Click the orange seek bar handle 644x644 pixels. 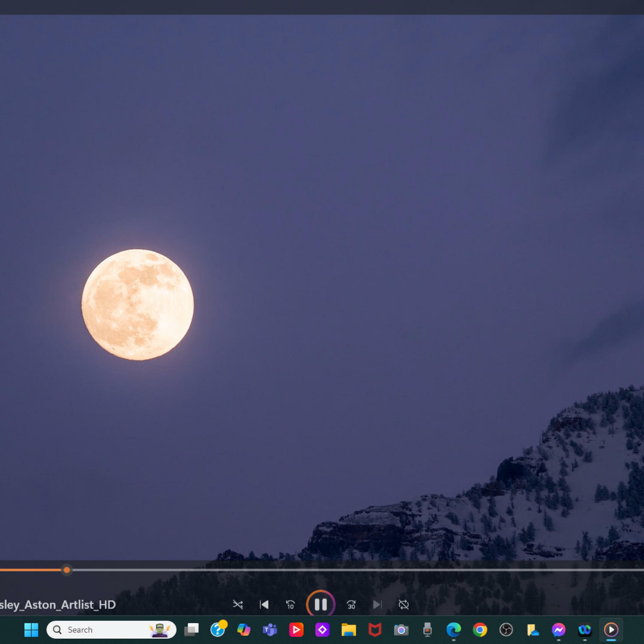[x=67, y=570]
